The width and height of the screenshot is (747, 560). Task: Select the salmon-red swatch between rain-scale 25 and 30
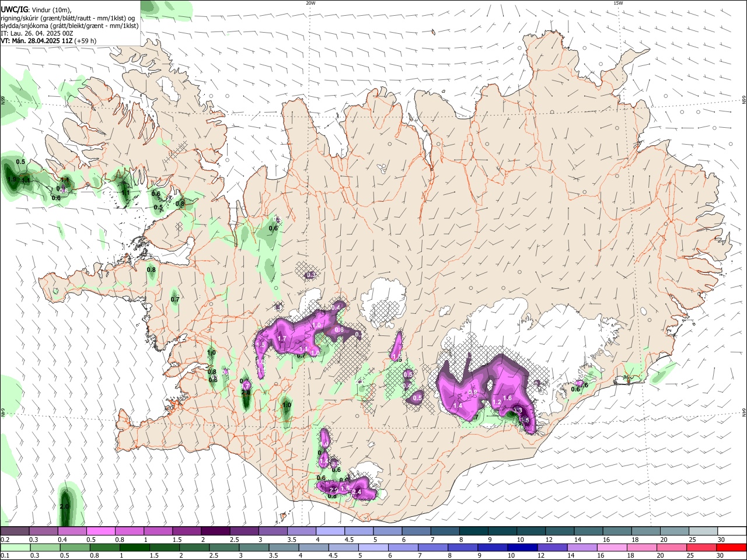click(701, 547)
